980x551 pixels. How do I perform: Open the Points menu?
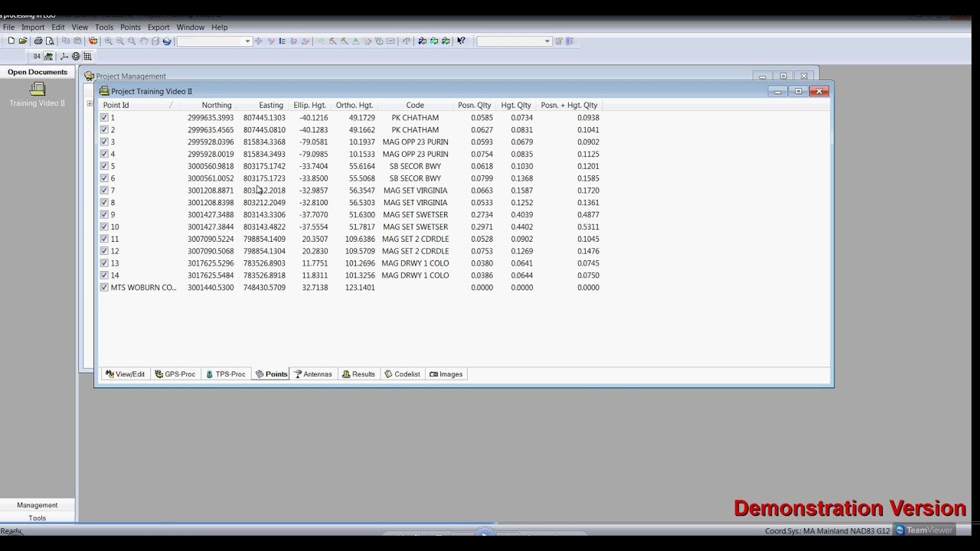tap(130, 28)
